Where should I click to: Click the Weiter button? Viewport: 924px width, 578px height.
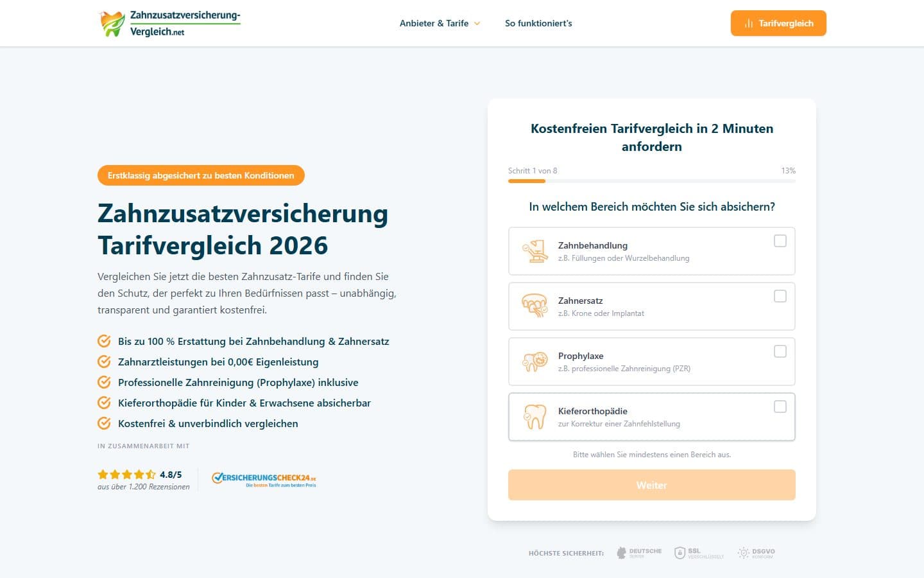pos(652,485)
